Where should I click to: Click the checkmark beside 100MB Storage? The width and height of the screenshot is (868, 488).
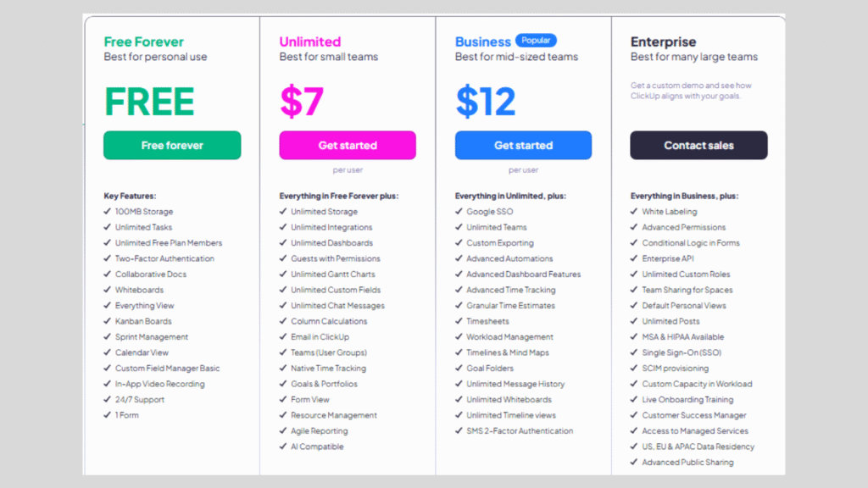108,211
